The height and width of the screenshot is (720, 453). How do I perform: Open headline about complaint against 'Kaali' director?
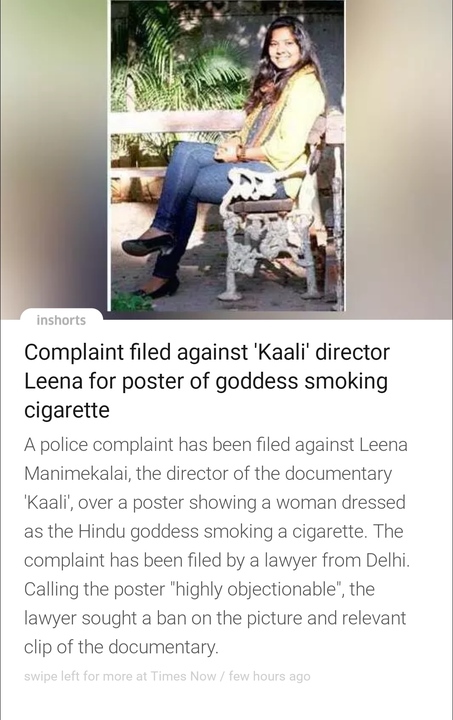207,381
